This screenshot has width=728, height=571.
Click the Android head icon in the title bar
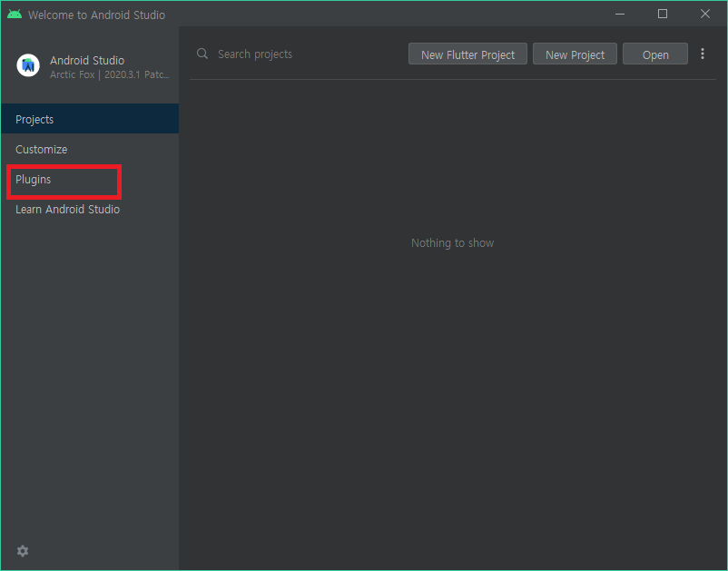click(15, 15)
